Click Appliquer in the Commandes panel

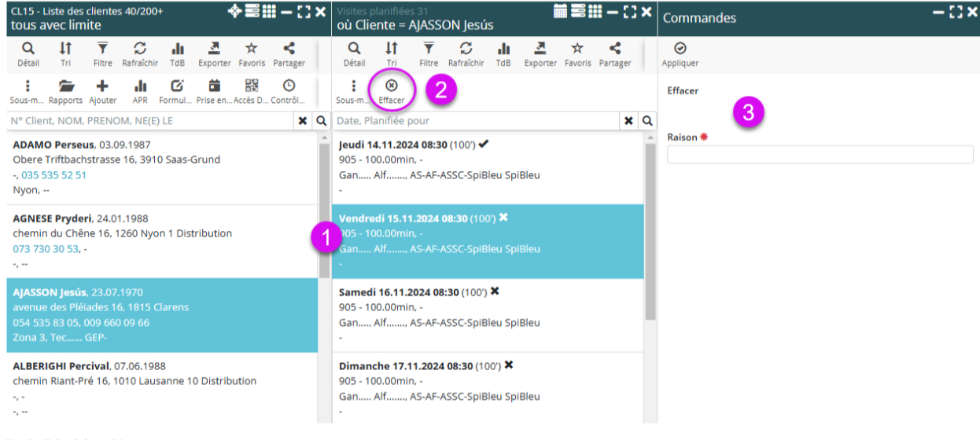[680, 53]
